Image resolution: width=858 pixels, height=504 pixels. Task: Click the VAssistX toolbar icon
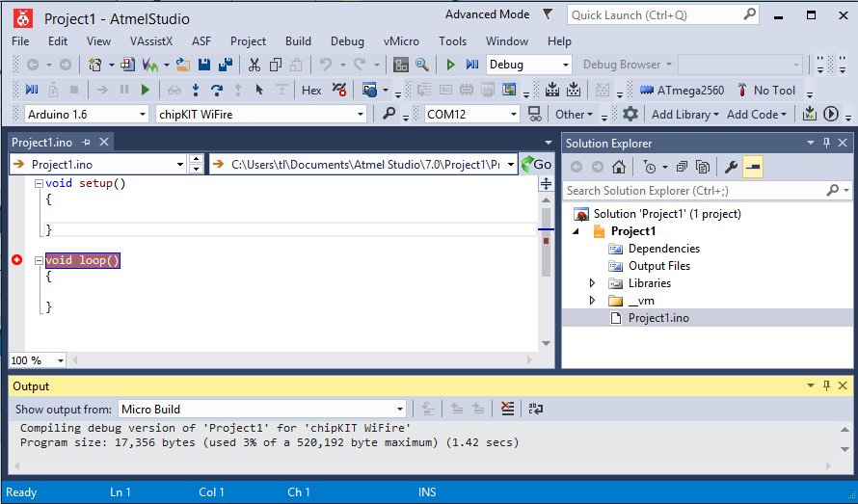(149, 65)
